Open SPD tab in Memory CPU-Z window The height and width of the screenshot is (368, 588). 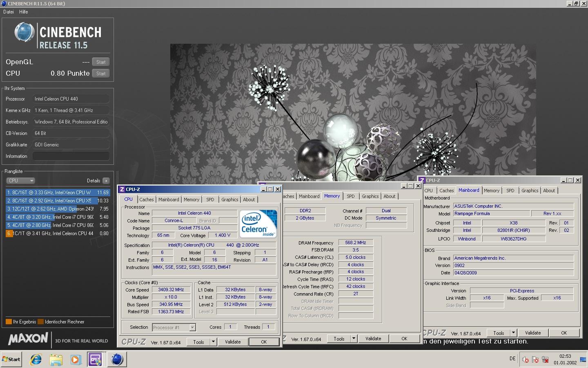tap(351, 196)
